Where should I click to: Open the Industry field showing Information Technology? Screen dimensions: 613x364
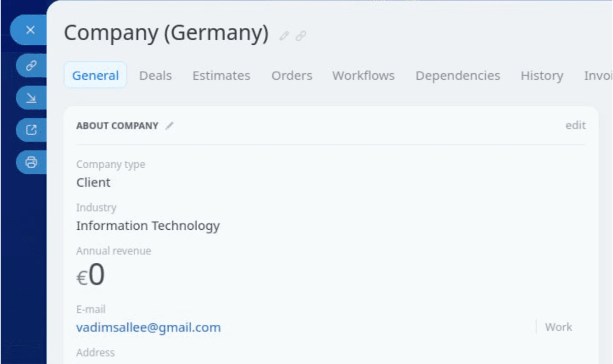(148, 226)
